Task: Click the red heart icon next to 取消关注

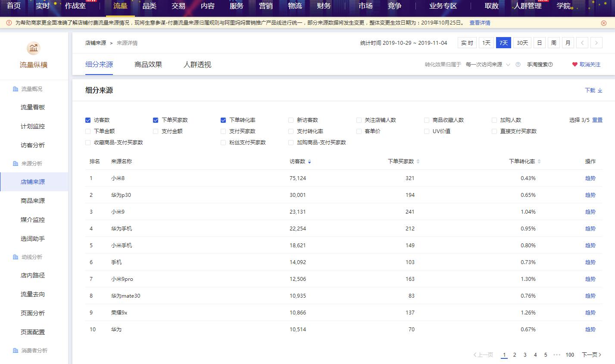Action: tap(574, 63)
